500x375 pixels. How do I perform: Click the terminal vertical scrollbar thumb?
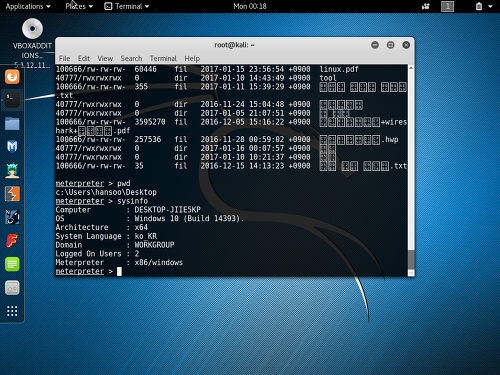(x=411, y=259)
